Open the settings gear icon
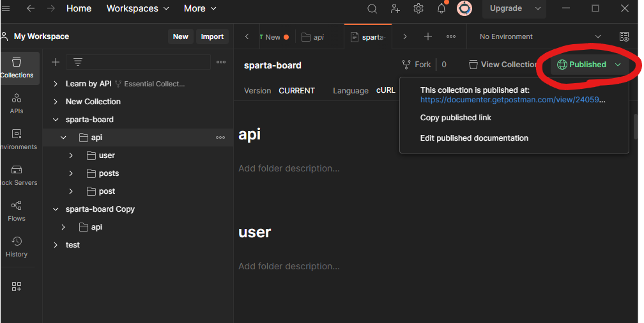The width and height of the screenshot is (644, 323). point(418,8)
